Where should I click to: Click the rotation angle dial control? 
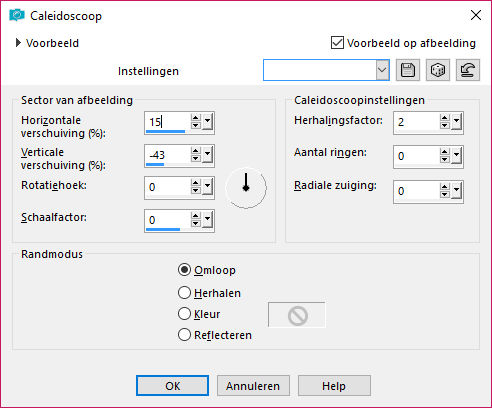246,188
